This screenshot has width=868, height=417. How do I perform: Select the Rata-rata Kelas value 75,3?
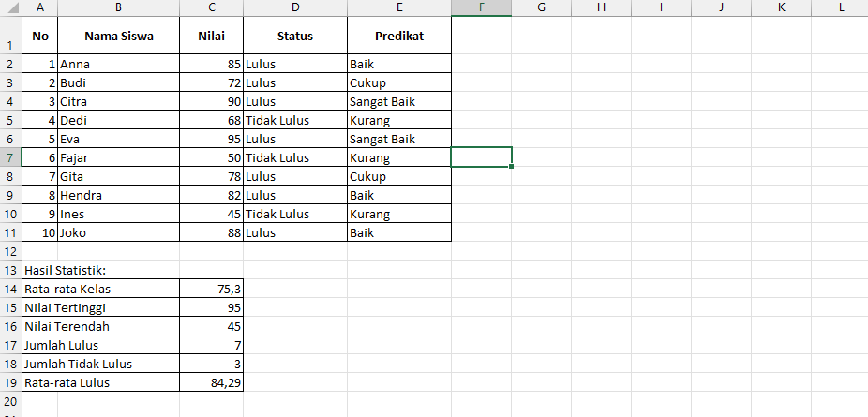click(x=212, y=289)
